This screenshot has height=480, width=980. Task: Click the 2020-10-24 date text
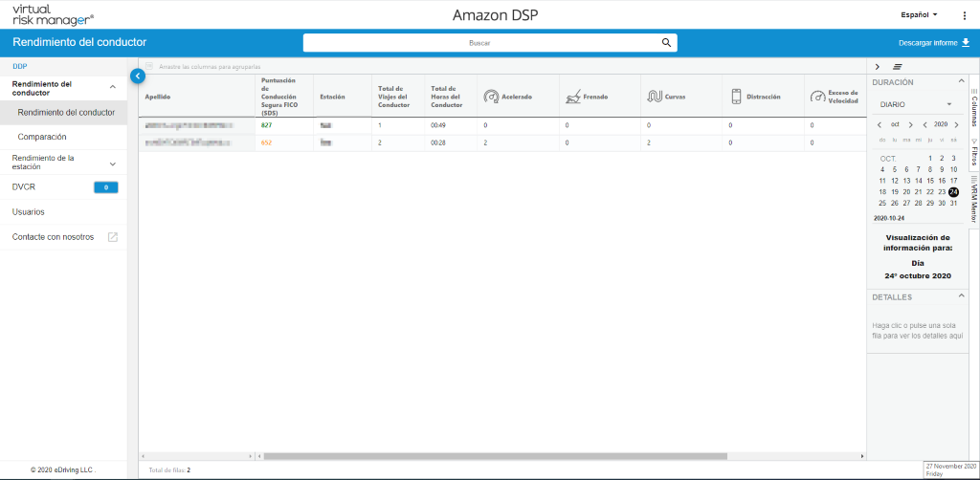point(889,218)
